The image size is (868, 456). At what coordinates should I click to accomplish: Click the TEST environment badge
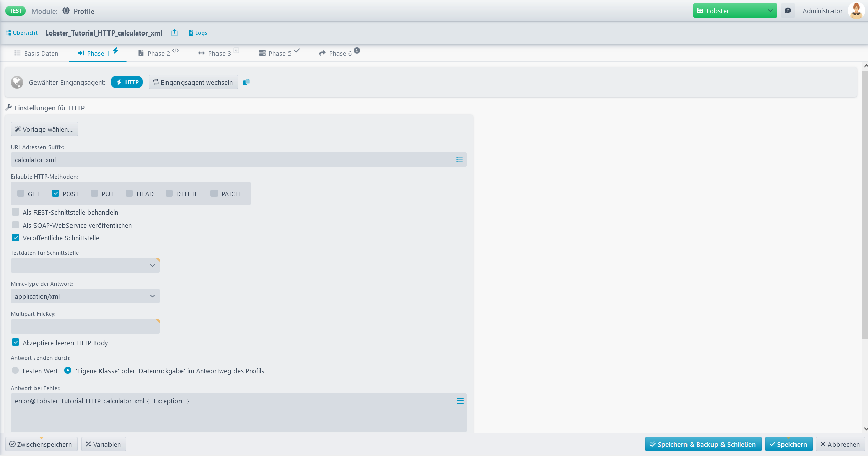(x=16, y=11)
